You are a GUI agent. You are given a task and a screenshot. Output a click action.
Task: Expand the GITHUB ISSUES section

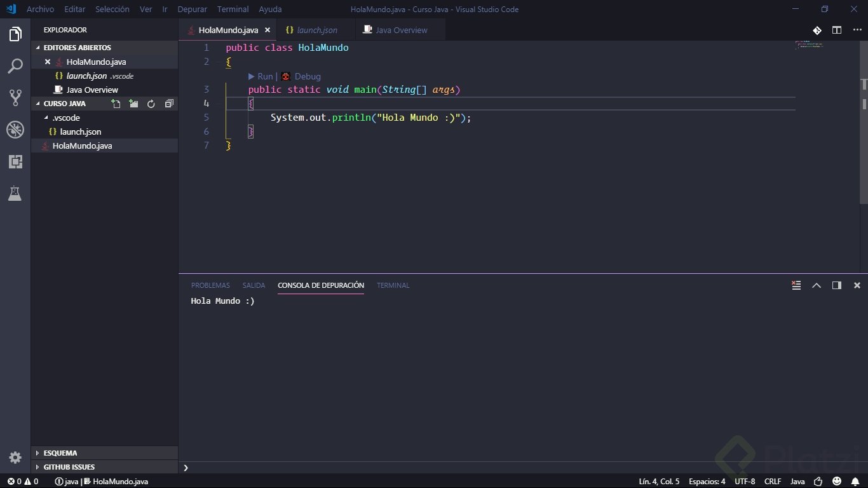coord(105,467)
